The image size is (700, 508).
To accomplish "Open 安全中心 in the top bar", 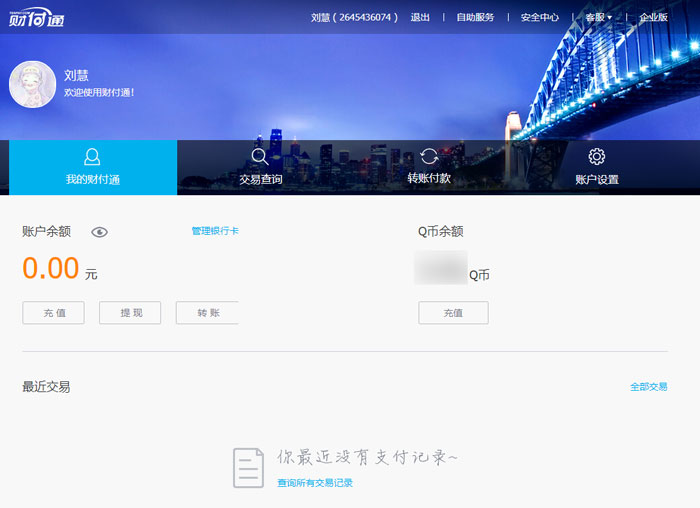I will tap(540, 17).
